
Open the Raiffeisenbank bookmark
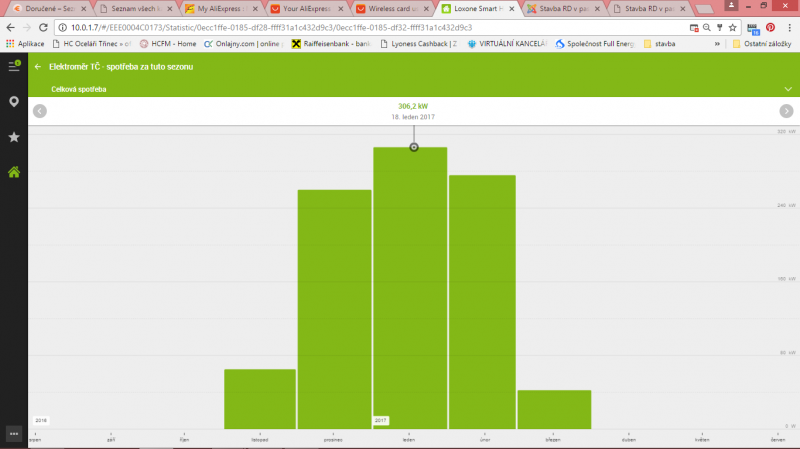click(328, 44)
